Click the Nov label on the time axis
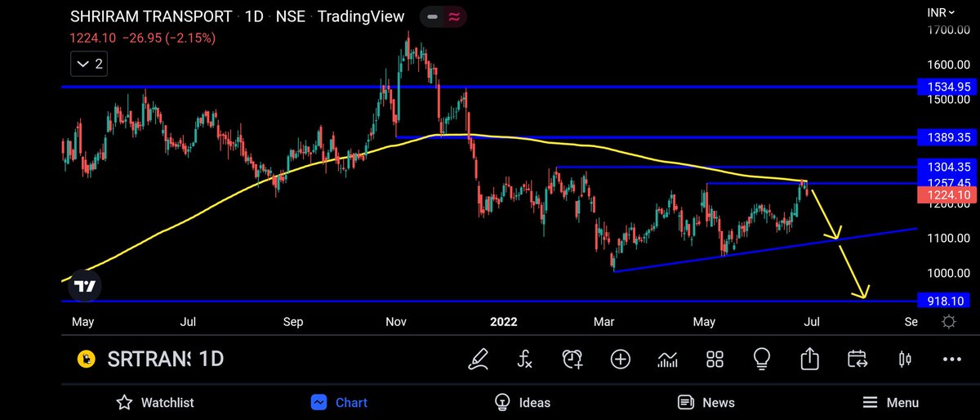The width and height of the screenshot is (980, 420). pyautogui.click(x=396, y=321)
